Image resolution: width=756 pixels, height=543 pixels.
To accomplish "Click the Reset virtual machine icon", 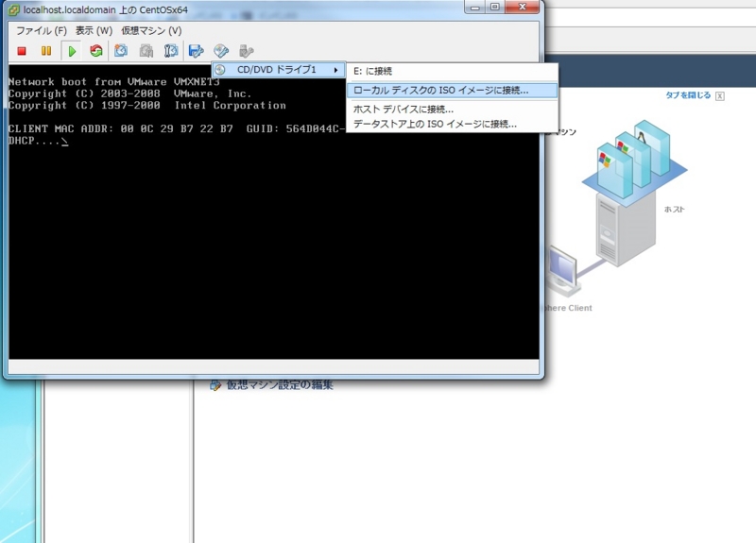I will click(96, 51).
